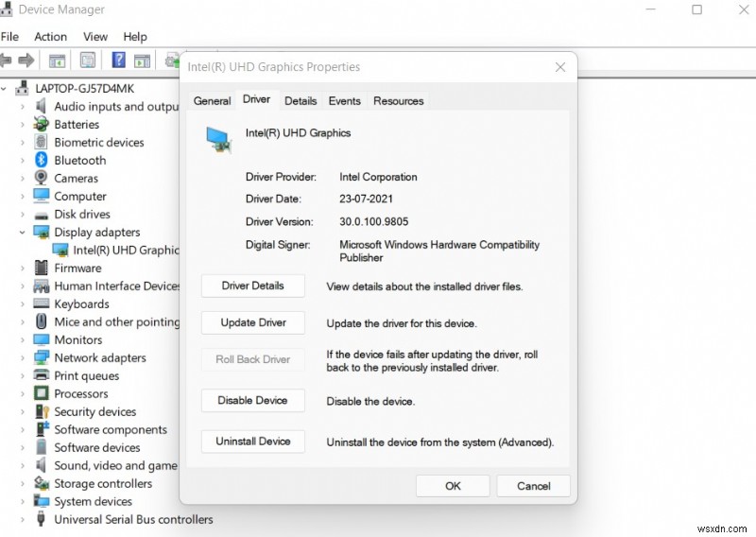This screenshot has width=756, height=537.
Task: Switch to the General tab
Action: [212, 101]
